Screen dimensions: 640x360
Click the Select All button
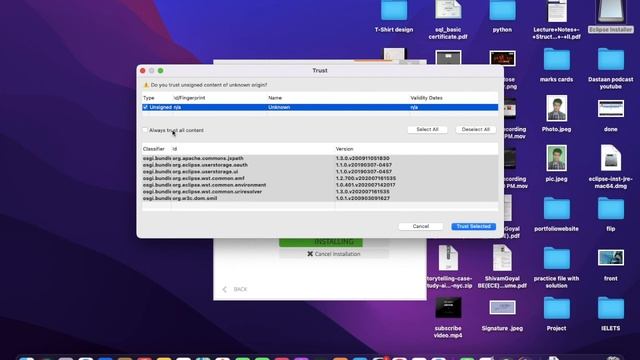[427, 129]
